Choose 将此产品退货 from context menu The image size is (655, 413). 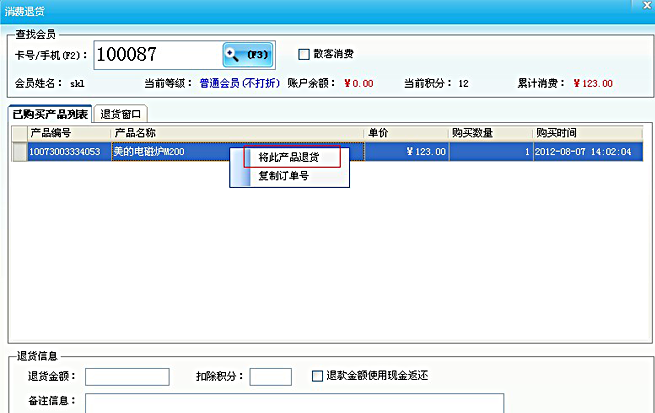[289, 157]
